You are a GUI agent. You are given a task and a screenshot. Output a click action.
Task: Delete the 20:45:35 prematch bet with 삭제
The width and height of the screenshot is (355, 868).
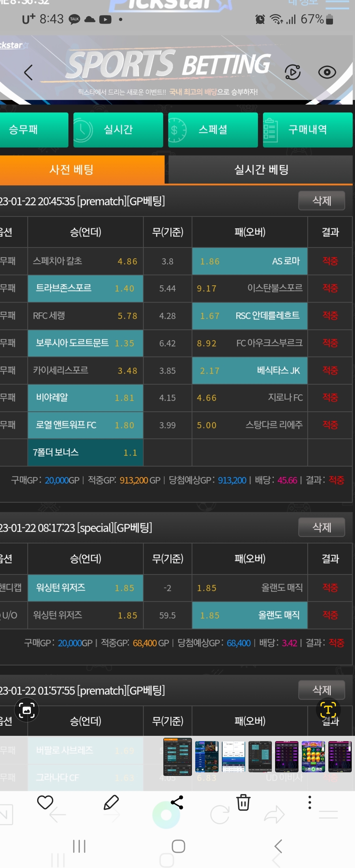pyautogui.click(x=322, y=201)
